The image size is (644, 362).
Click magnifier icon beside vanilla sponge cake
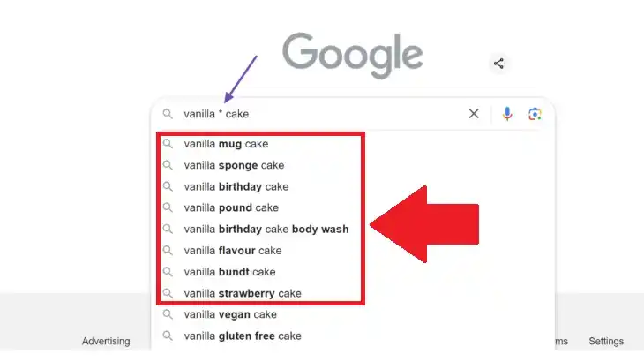[168, 165]
